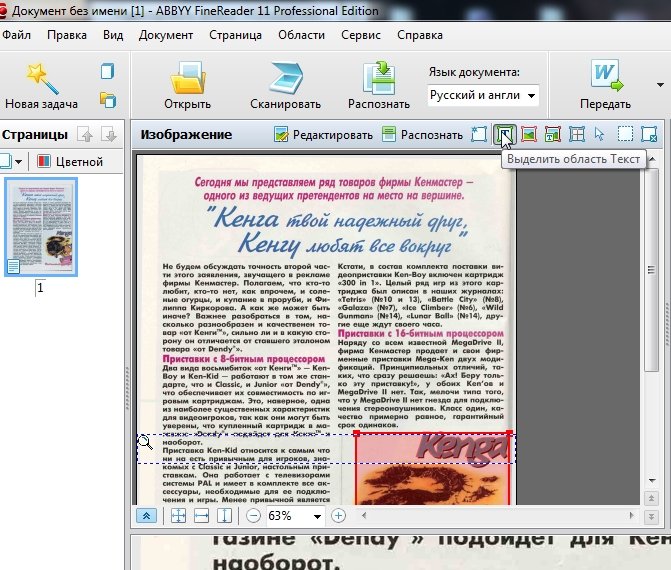This screenshot has width=671, height=570.
Task: Toggle Цветной color mode for pages
Action: (70, 161)
